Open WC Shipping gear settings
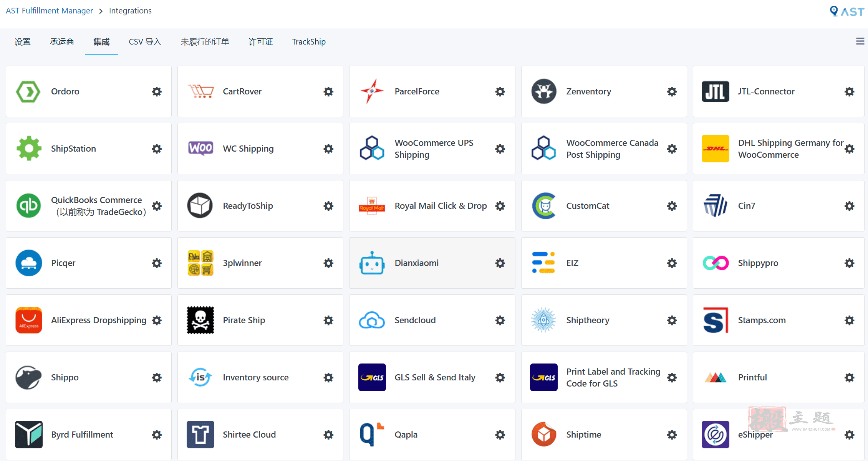868x461 pixels. [x=328, y=149]
